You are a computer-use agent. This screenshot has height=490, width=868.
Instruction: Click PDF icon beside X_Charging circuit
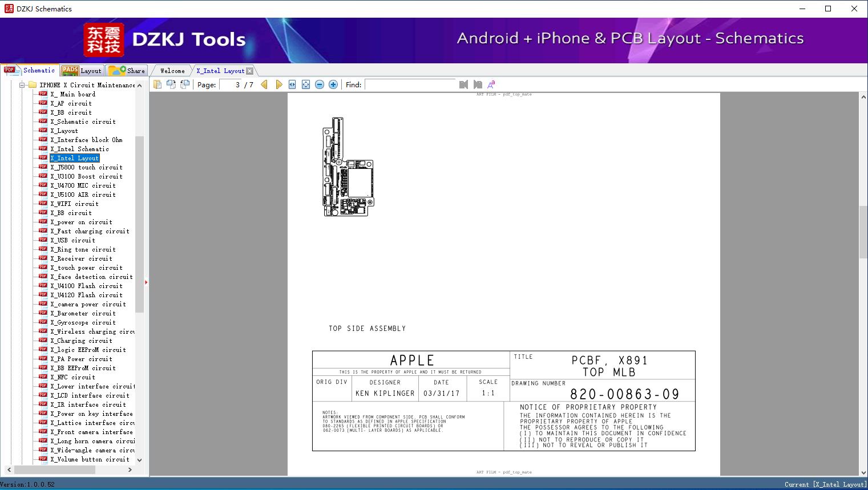point(43,340)
